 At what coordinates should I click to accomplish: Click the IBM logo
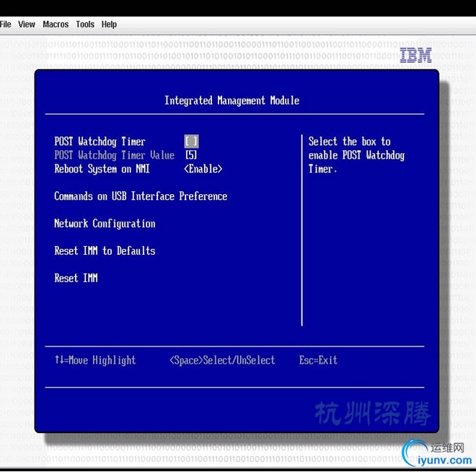[415, 56]
